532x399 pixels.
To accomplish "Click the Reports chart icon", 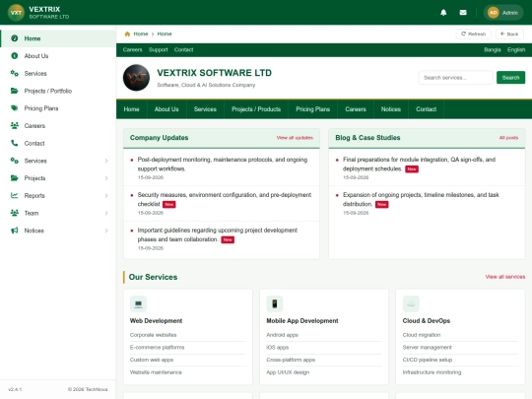I will coord(14,195).
